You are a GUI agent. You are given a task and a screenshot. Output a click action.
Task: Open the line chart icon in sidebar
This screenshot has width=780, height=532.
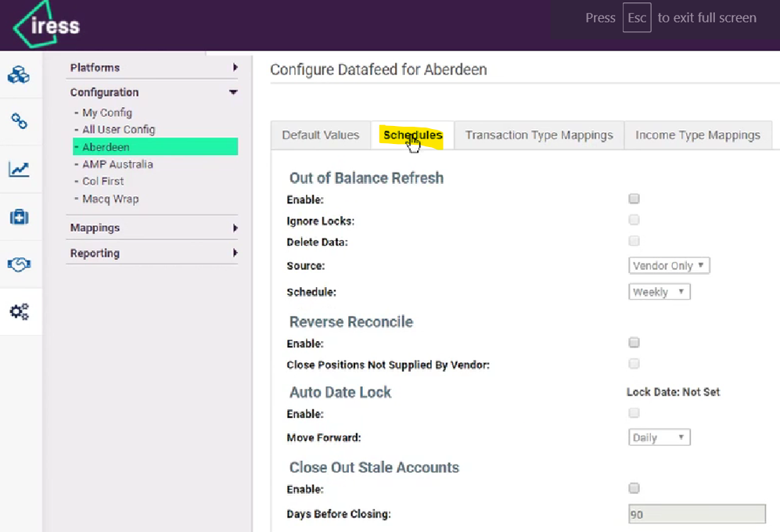click(x=19, y=169)
